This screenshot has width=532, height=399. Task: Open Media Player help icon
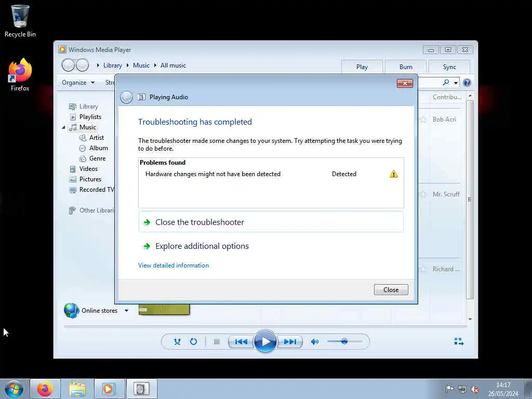coord(467,83)
